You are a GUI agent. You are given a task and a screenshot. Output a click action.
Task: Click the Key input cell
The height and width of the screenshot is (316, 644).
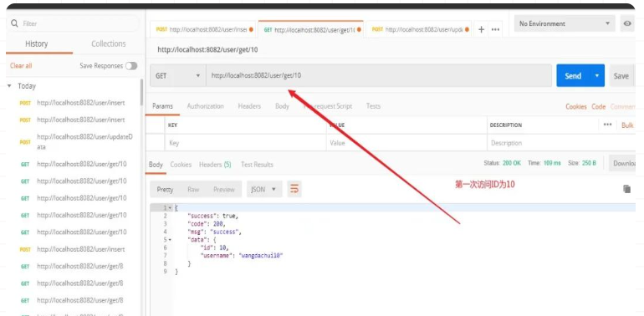click(x=246, y=143)
